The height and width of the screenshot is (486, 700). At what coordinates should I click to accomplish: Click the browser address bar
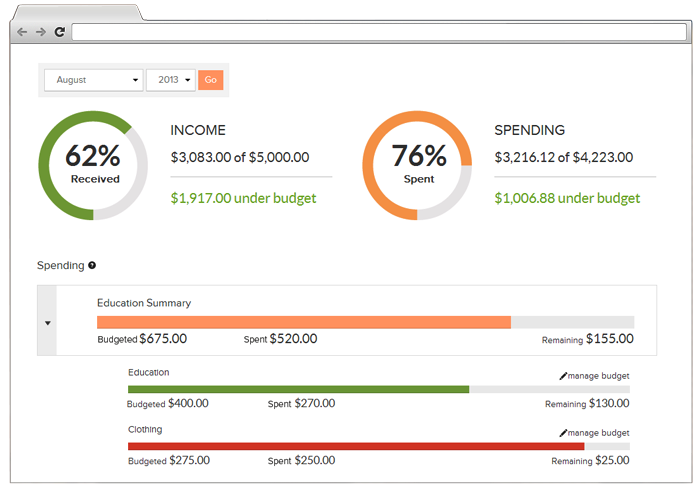(379, 32)
